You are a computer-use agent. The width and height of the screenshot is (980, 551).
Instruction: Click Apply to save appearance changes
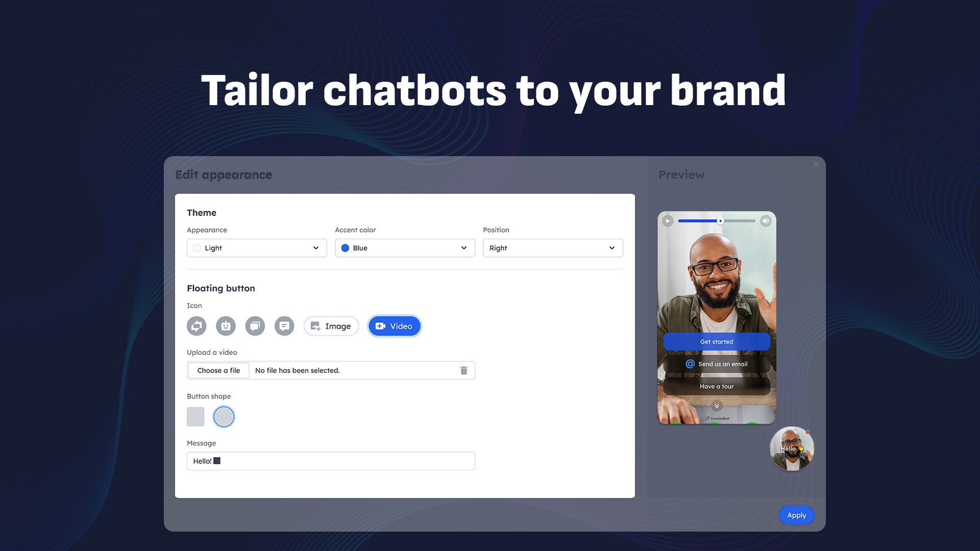797,515
